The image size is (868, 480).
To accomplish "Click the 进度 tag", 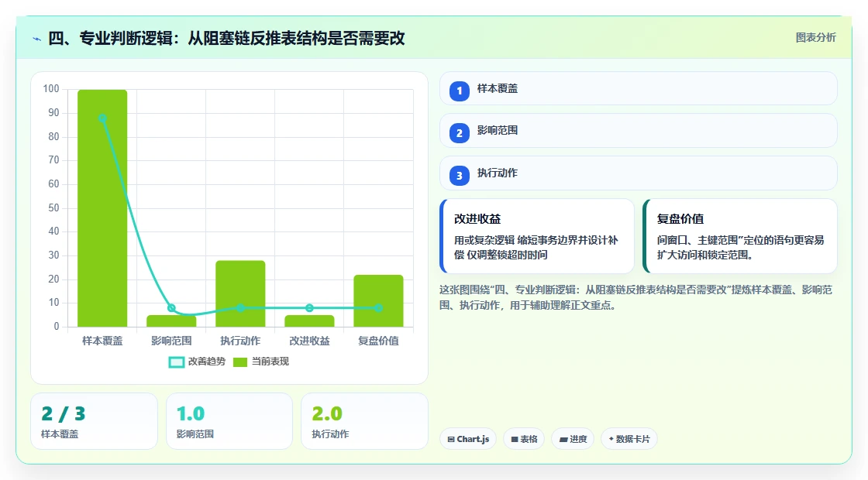I will 573,439.
